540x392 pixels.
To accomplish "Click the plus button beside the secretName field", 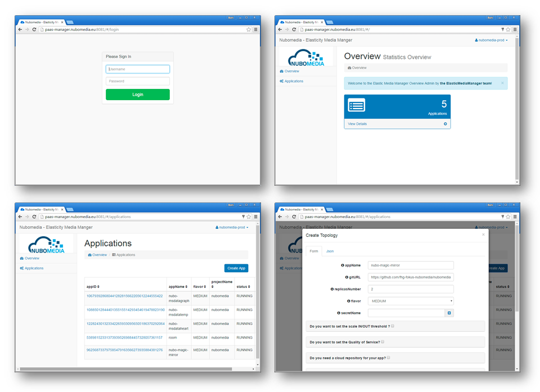I will [x=449, y=313].
